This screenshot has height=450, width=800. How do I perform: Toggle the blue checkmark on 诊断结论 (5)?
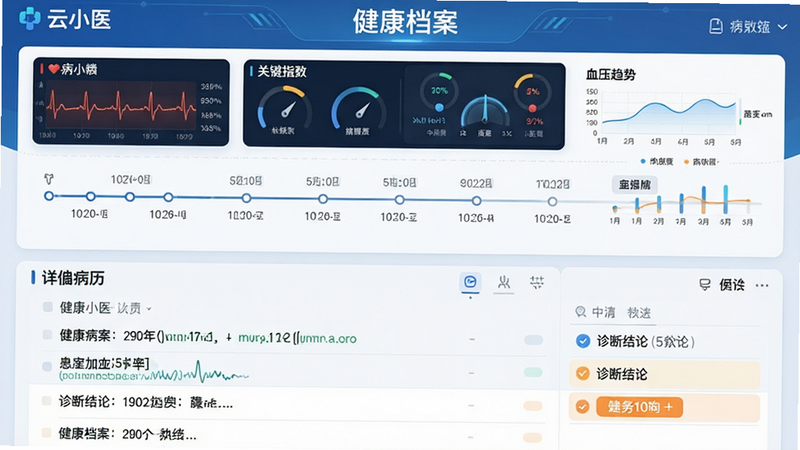[583, 341]
